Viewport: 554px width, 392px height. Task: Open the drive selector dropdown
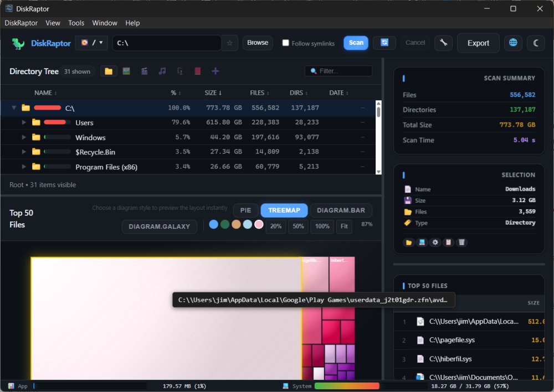click(x=91, y=43)
